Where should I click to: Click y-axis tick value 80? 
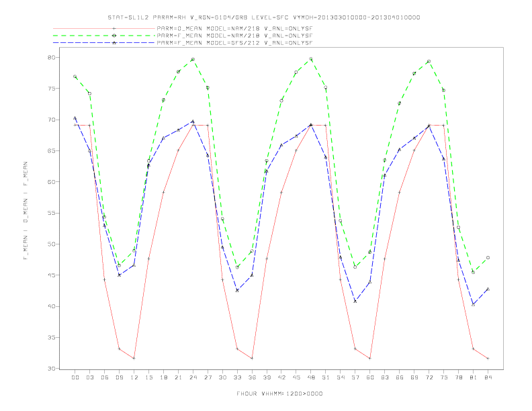pyautogui.click(x=51, y=57)
